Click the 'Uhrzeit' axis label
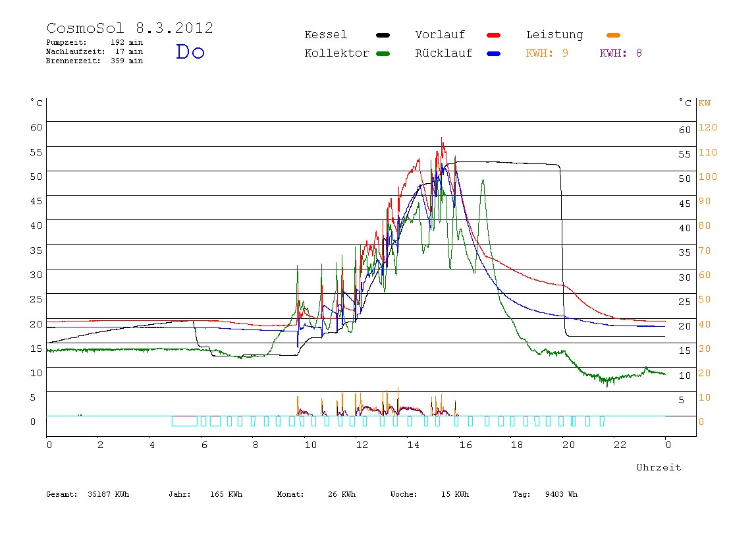Image resolution: width=756 pixels, height=535 pixels. [659, 467]
